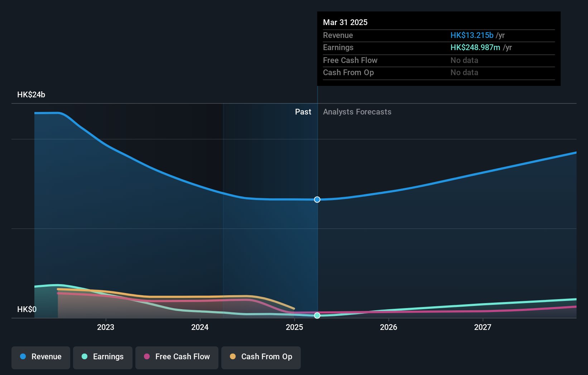Select the revenue data point marker on blue line

[317, 200]
